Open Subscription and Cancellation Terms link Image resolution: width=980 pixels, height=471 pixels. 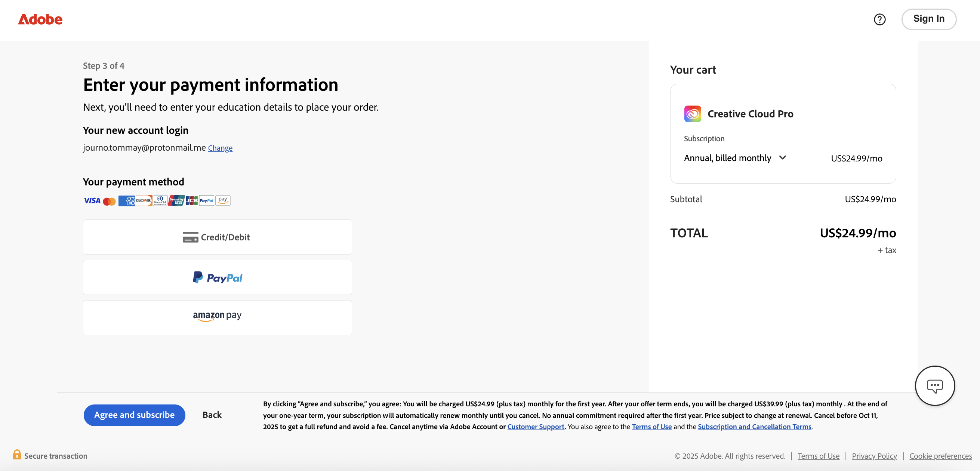coord(754,427)
